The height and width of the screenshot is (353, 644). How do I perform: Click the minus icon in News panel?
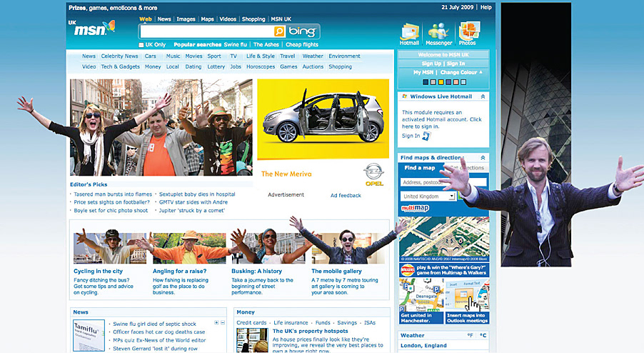(223, 322)
